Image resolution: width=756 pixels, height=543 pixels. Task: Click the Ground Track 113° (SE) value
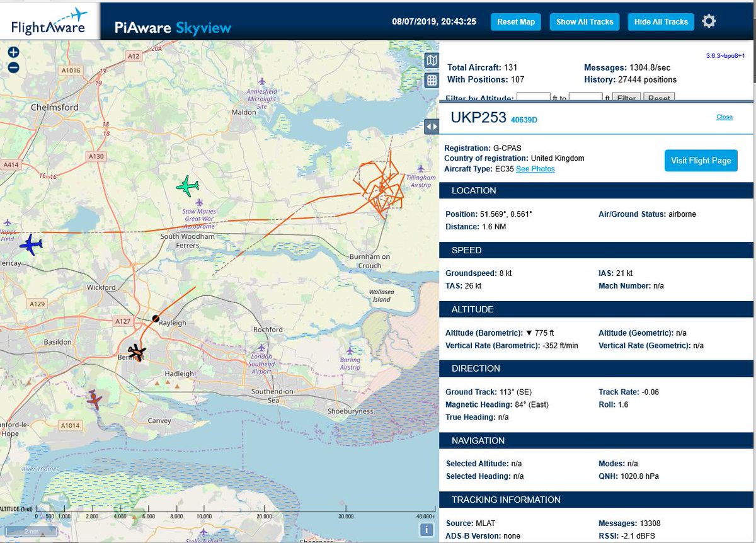(x=515, y=392)
